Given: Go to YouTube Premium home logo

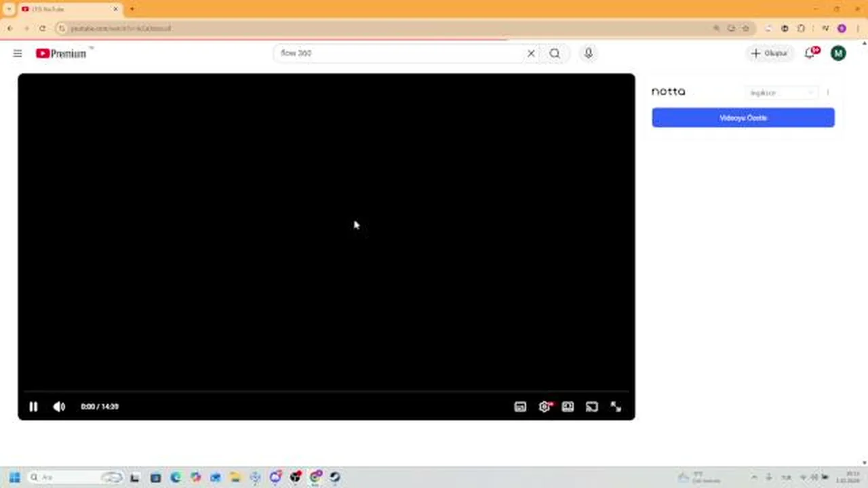Looking at the screenshot, I should (62, 53).
